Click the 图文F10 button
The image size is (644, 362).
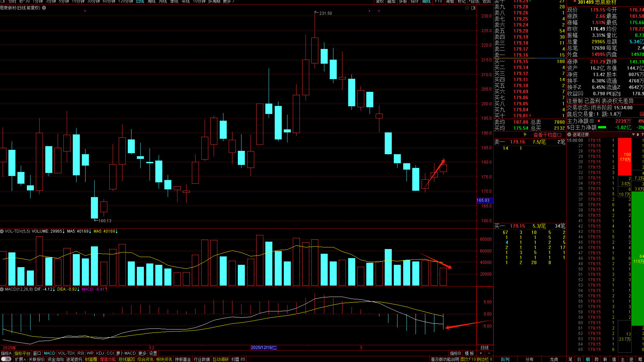tap(468, 359)
